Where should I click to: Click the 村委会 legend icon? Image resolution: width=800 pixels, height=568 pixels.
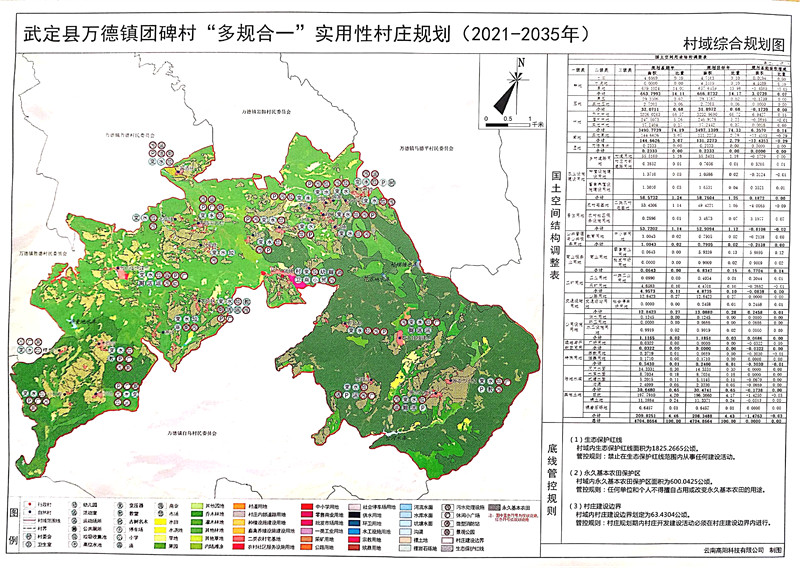(31, 537)
